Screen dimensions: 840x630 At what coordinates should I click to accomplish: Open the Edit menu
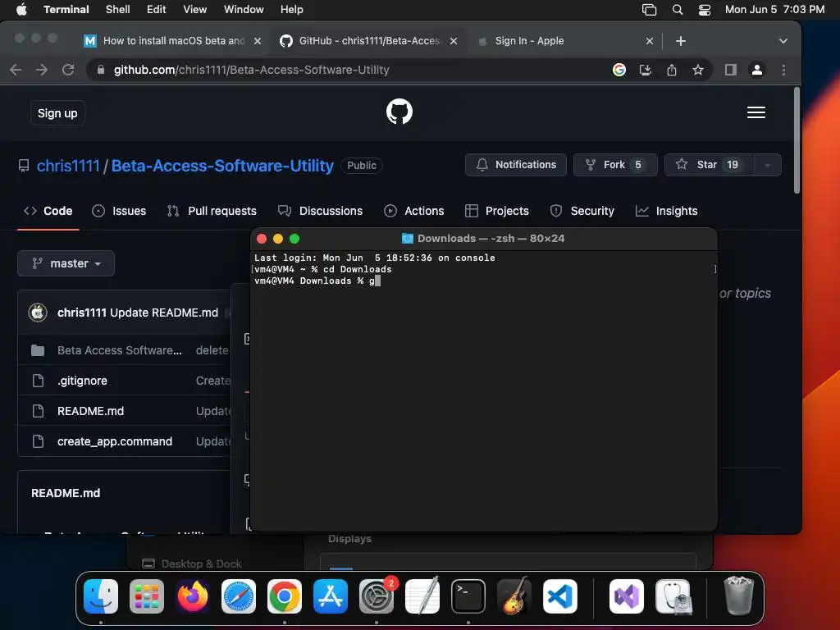click(x=157, y=10)
